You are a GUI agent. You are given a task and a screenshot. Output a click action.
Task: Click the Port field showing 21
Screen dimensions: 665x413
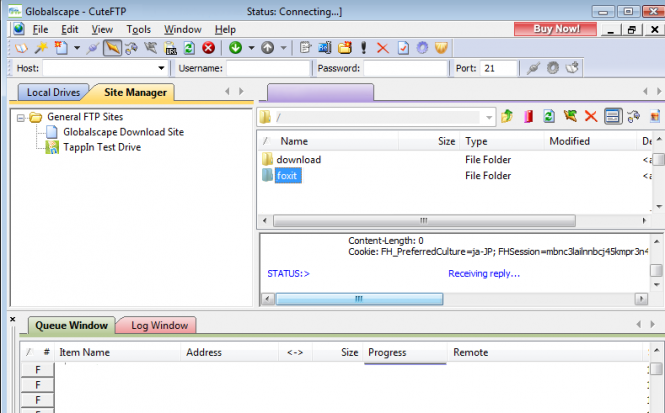tap(499, 68)
